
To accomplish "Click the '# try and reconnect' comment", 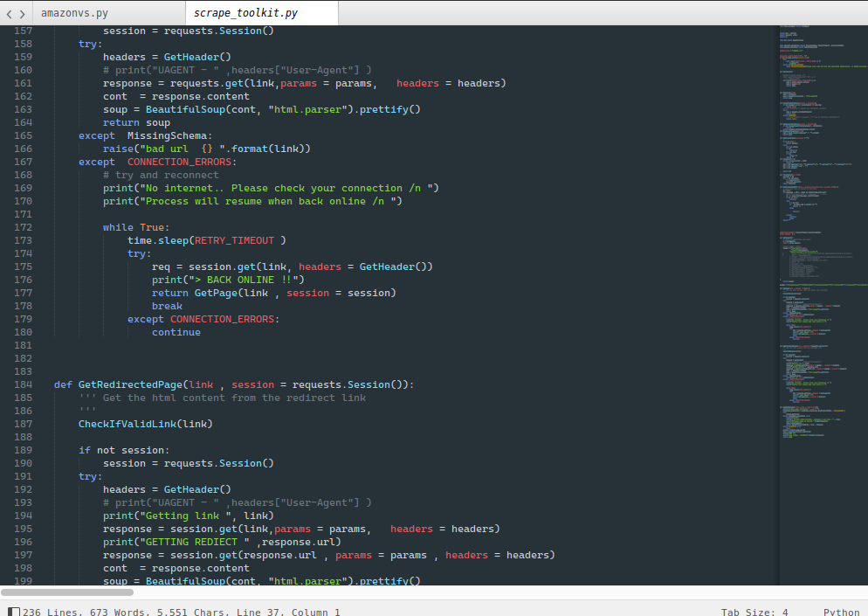I will (161, 175).
